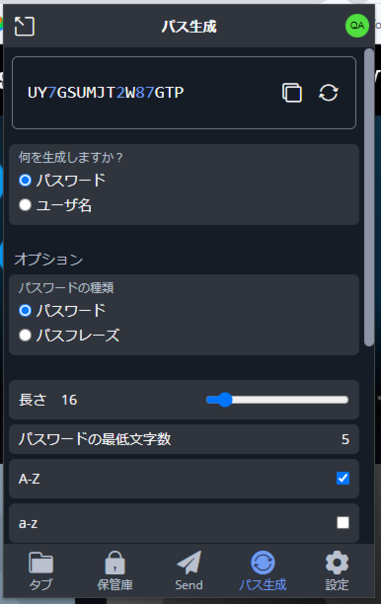Viewport: 381px width, 604px height.
Task: Click the vertical scrollbar thumb
Action: (369, 197)
